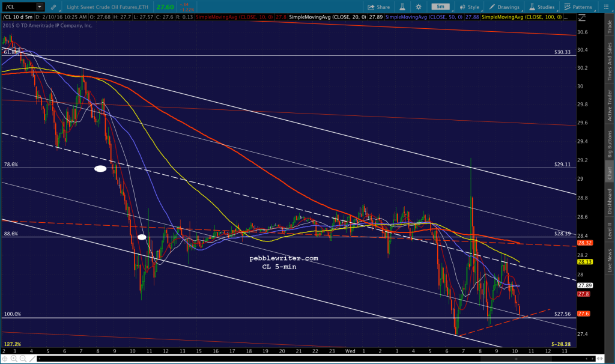Click the flask icon beside Share
Image resolution: width=615 pixels, height=364 pixels.
(x=402, y=7)
